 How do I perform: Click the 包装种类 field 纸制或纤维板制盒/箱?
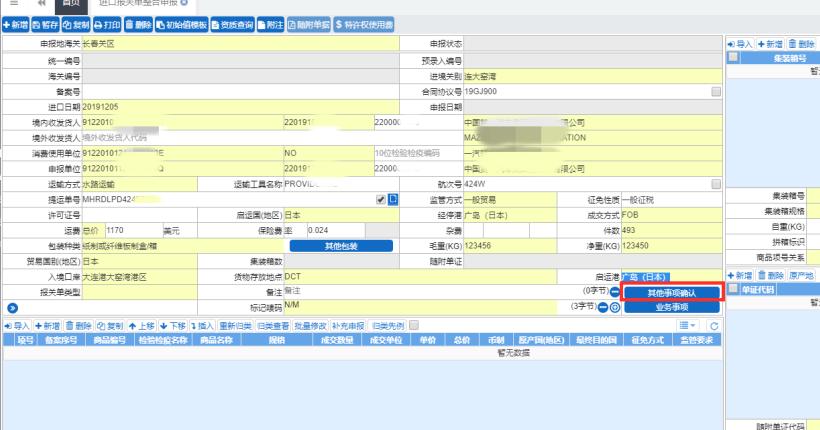[183, 246]
